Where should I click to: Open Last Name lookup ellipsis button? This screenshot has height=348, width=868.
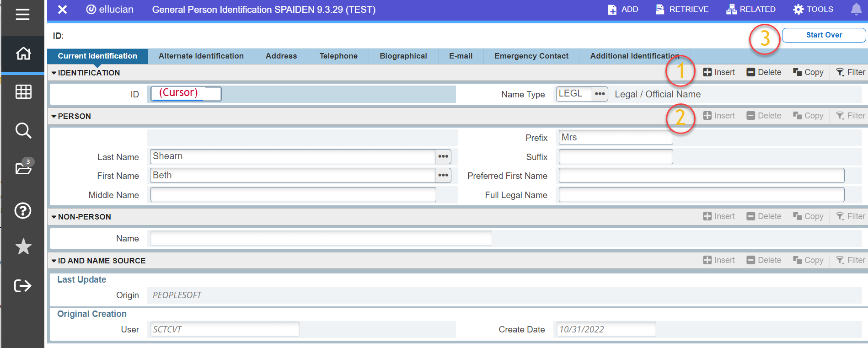[x=443, y=157]
